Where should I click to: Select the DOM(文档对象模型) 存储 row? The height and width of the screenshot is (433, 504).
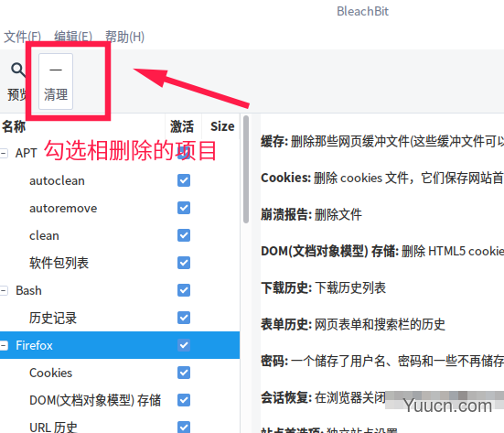[x=120, y=401]
